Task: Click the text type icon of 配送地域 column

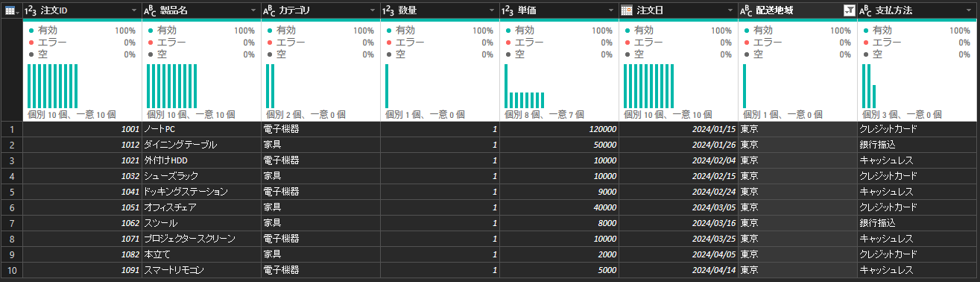Action: [746, 10]
